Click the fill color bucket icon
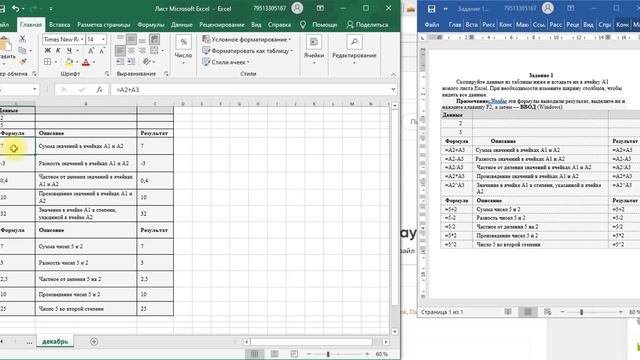640x360 pixels. tap(69, 62)
